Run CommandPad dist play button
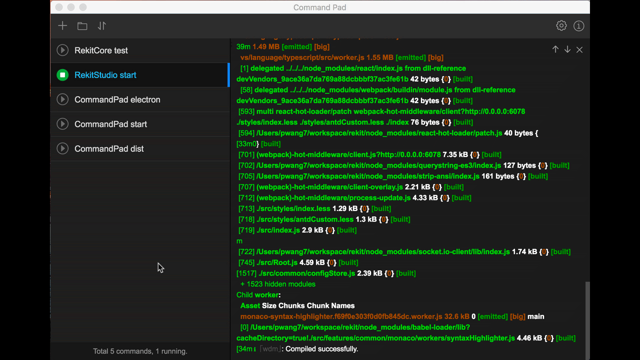The width and height of the screenshot is (640, 360). click(62, 149)
